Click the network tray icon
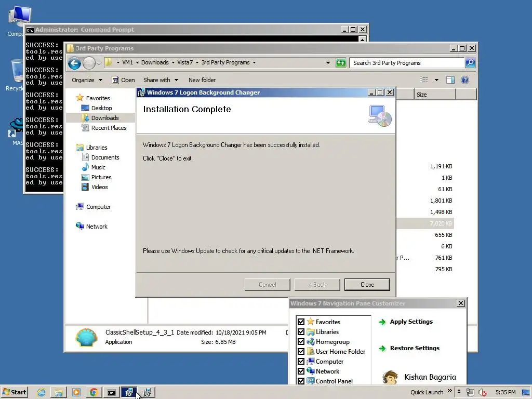The height and width of the screenshot is (399, 532). coord(470,392)
